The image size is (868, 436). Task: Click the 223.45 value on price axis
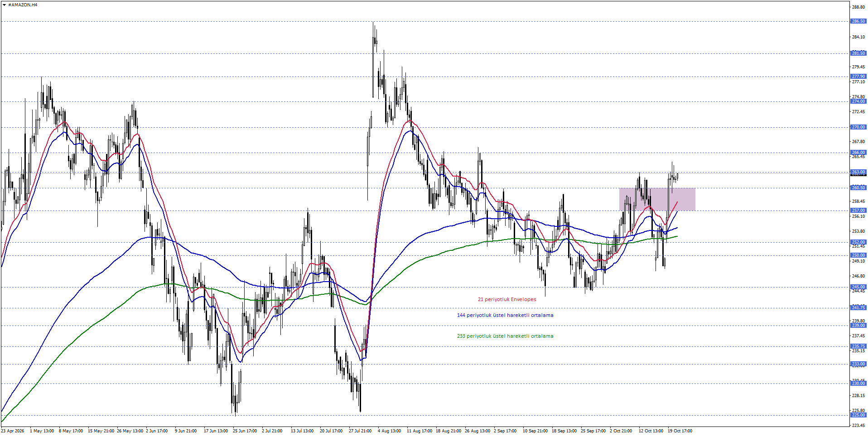pyautogui.click(x=858, y=426)
